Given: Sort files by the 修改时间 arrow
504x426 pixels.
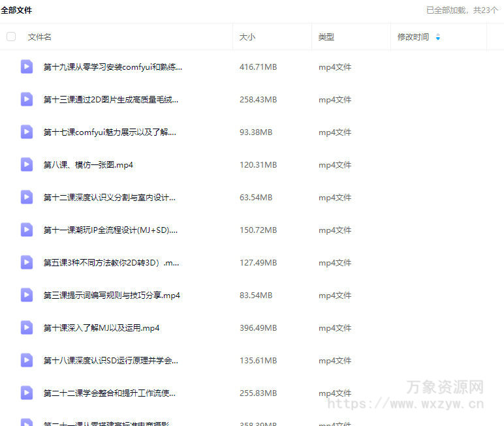Looking at the screenshot, I should pyautogui.click(x=438, y=37).
